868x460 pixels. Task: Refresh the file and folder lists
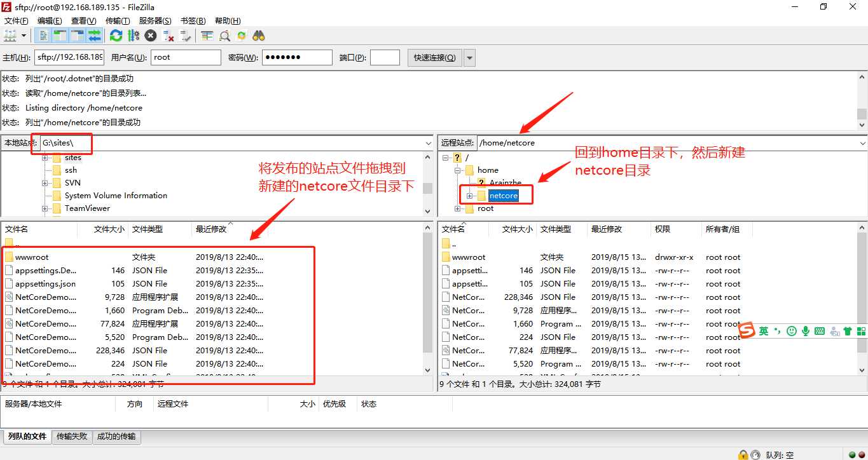click(116, 36)
